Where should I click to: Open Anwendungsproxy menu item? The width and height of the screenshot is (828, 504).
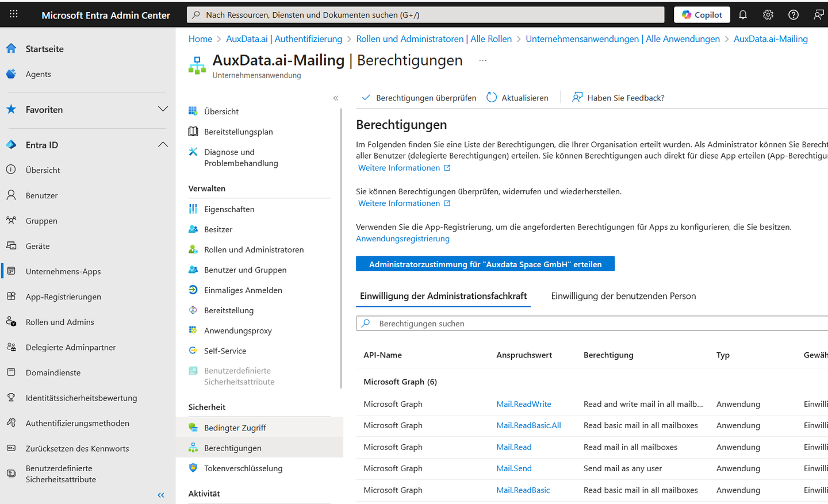pos(237,330)
